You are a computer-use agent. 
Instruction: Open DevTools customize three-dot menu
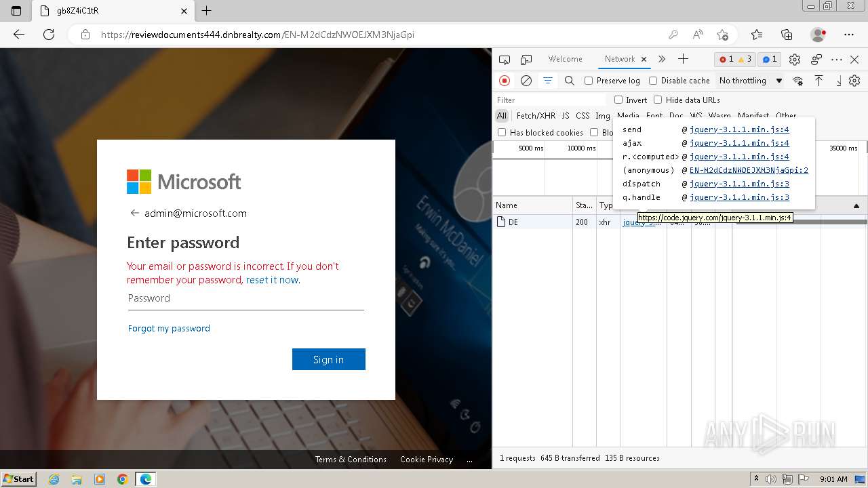[837, 60]
